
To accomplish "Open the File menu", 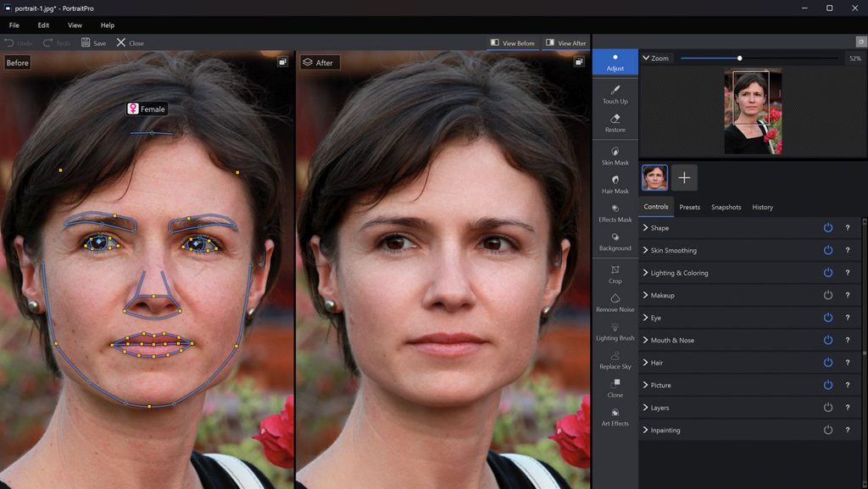I will click(14, 25).
